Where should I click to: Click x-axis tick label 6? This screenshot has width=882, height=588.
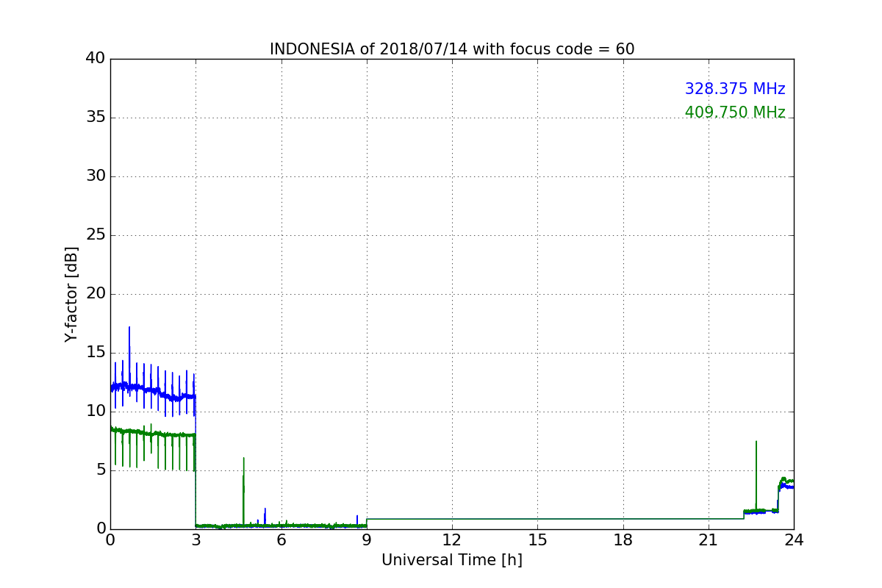pyautogui.click(x=282, y=540)
